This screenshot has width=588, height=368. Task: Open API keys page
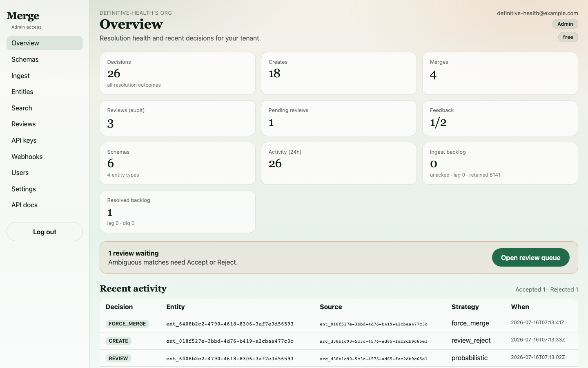coord(45,140)
